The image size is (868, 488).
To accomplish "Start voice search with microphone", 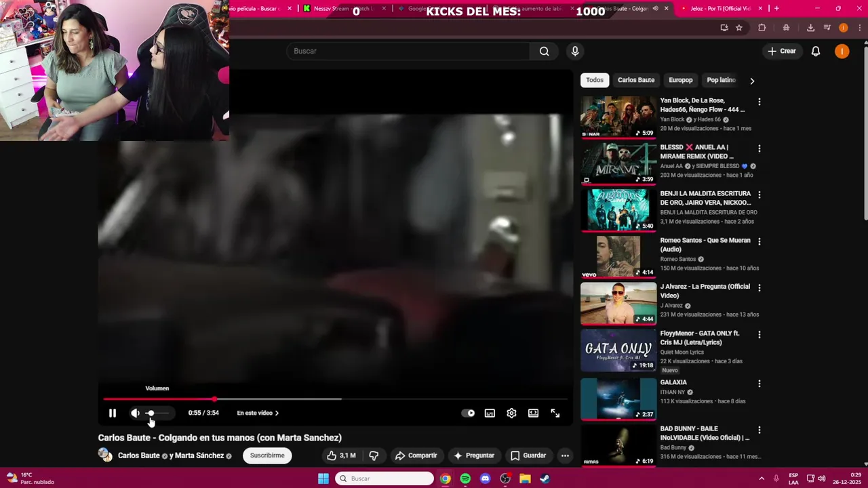I will click(x=575, y=51).
